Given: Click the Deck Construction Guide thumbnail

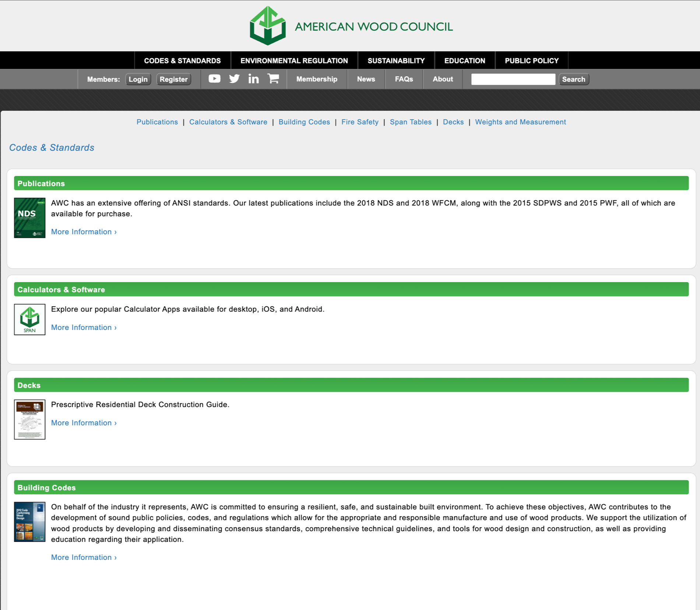Looking at the screenshot, I should (29, 419).
